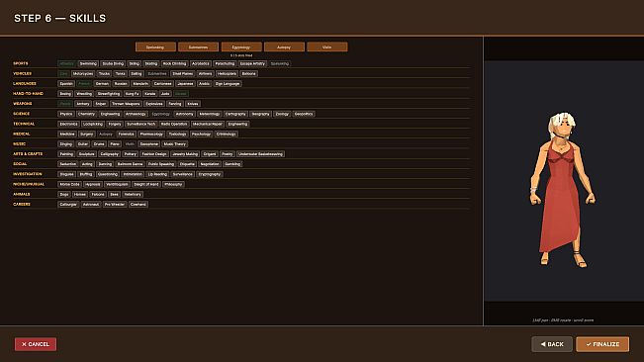
Task: Pick the Cryptography skill
Action: [210, 174]
